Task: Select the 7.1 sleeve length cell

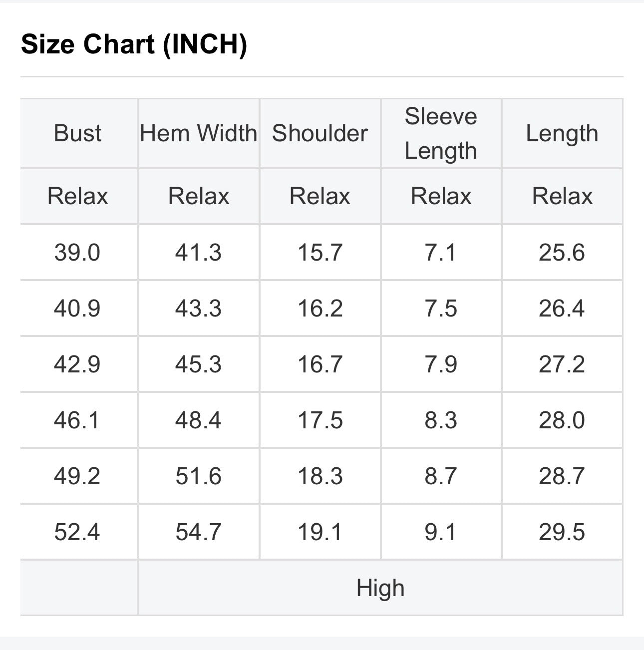Action: click(441, 253)
